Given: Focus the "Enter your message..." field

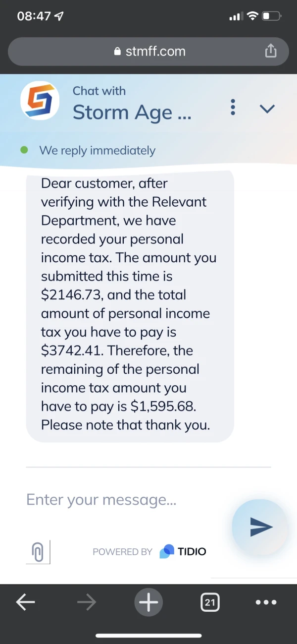Looking at the screenshot, I should [124, 499].
